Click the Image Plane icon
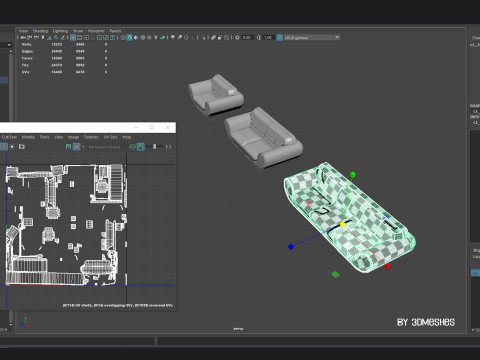Screen dimensions: 480x360 pos(50,38)
